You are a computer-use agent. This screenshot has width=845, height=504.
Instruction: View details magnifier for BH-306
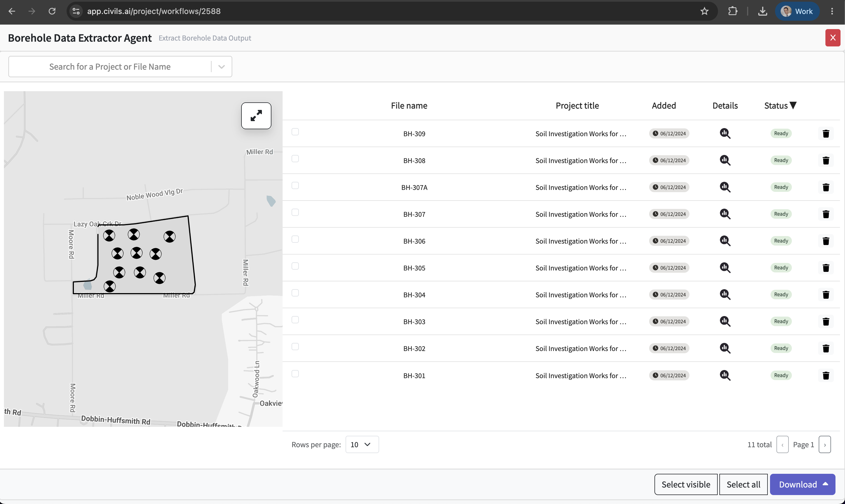[x=725, y=241]
